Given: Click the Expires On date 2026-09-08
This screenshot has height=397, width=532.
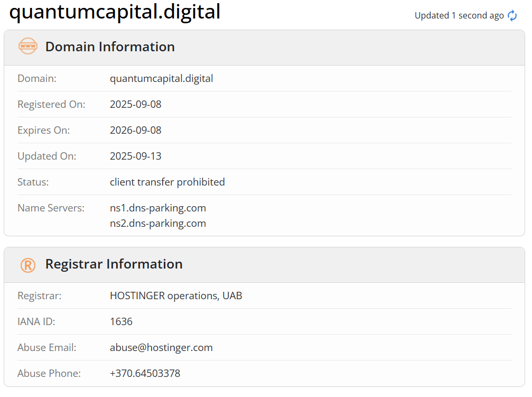Looking at the screenshot, I should click(x=135, y=131).
